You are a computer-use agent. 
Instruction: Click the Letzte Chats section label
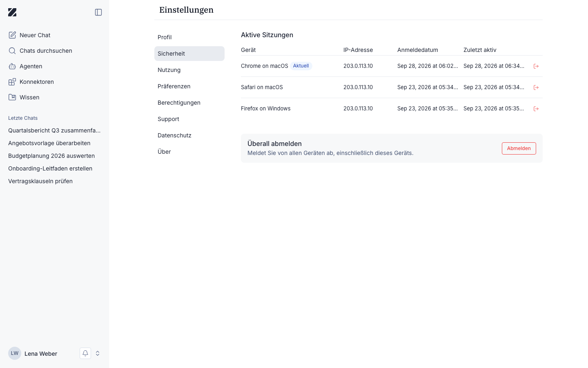(23, 118)
